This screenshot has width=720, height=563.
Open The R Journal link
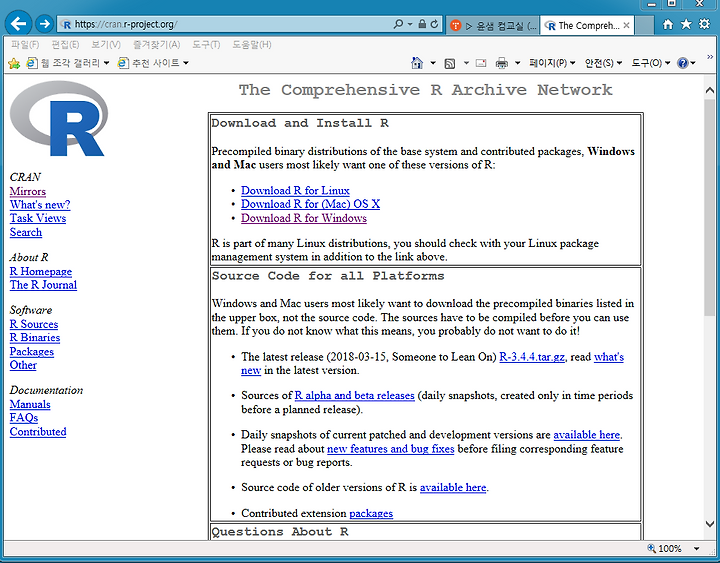pyautogui.click(x=43, y=285)
